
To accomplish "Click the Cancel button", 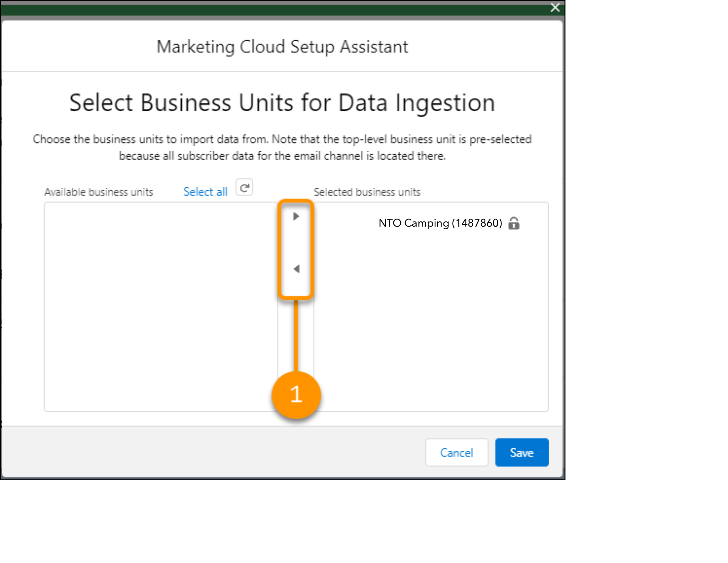I will pos(457,453).
